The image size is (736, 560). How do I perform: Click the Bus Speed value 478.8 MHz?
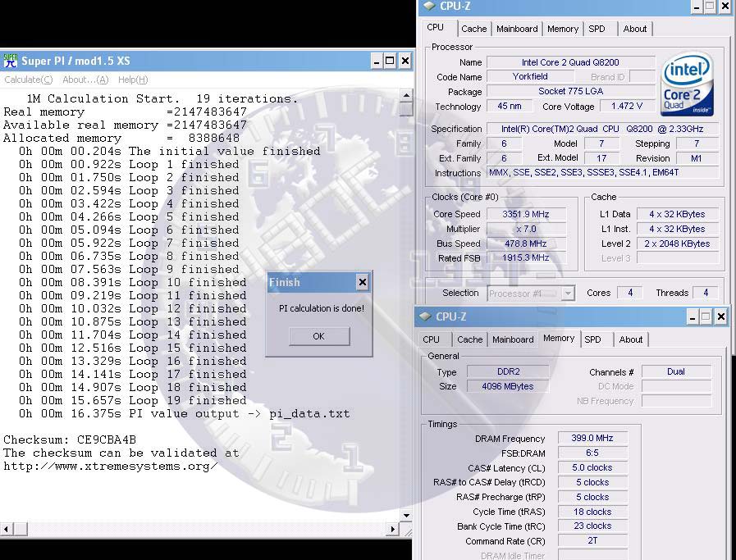(526, 244)
